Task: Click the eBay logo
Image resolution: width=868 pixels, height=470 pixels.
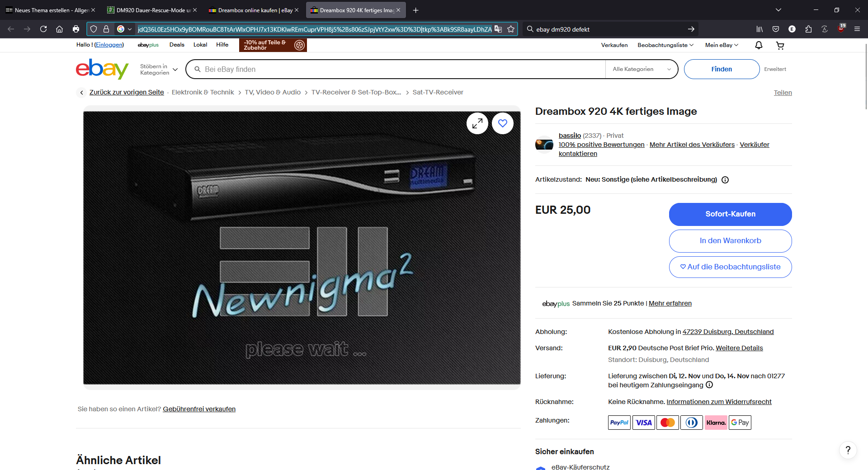Action: (102, 69)
